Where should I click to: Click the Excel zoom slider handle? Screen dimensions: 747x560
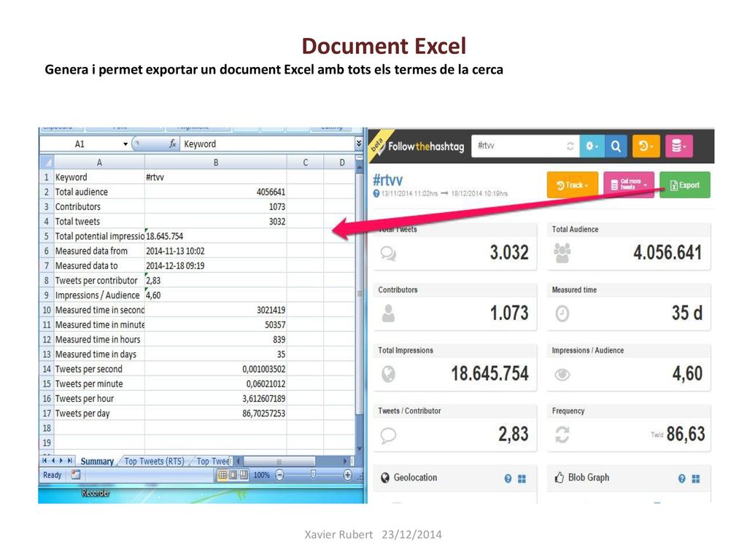313,475
